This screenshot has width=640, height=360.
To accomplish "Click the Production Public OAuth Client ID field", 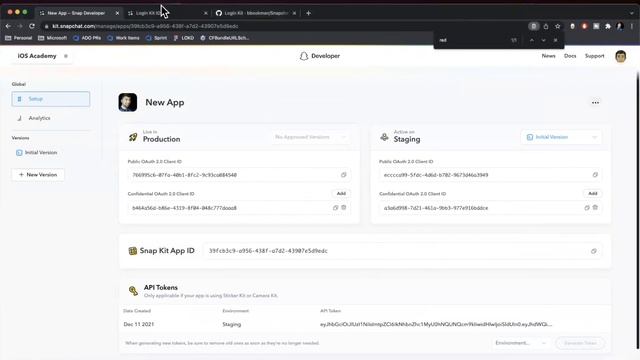I will 239,175.
